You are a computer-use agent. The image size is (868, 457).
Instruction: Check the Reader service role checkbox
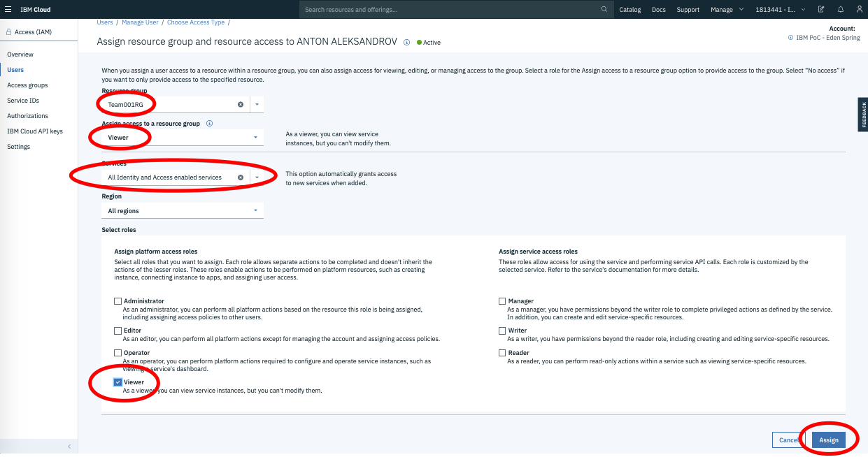pos(502,353)
